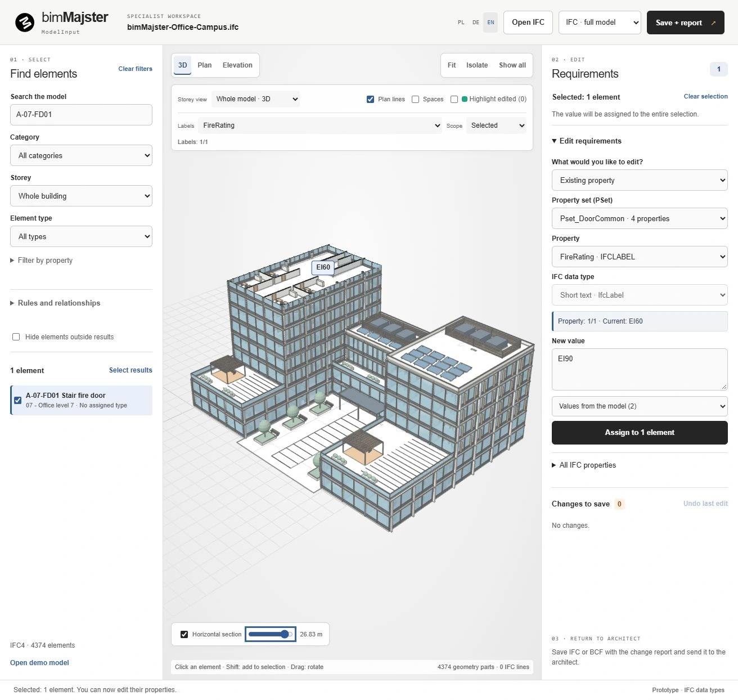
Task: Open the Scope Selected dropdown
Action: pos(496,125)
